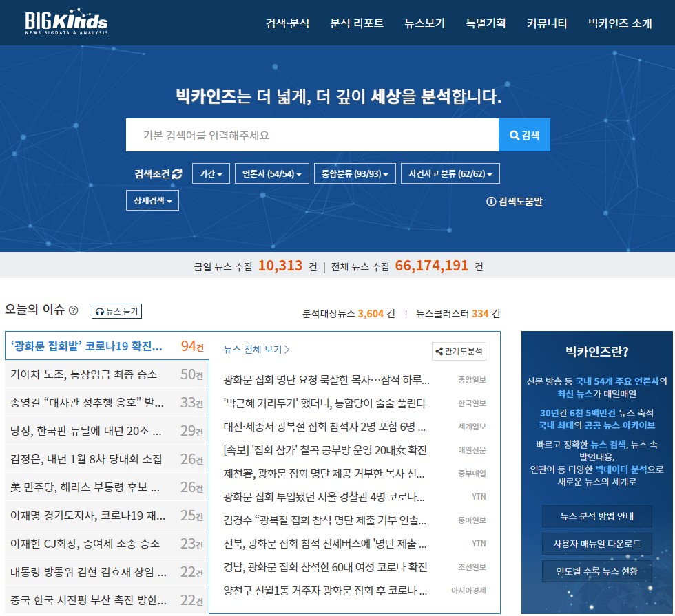
Task: Open the 김경수 "광복절 집회 참석 명단" article
Action: pyautogui.click(x=325, y=520)
